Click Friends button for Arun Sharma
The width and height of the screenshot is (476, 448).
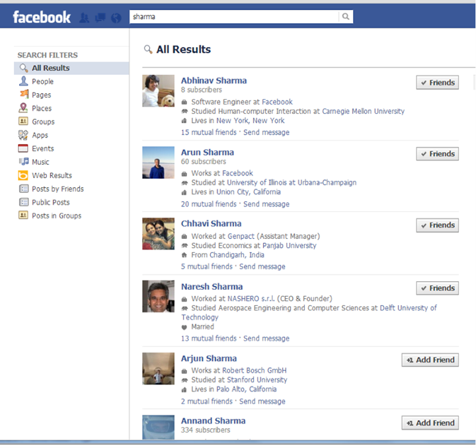(437, 154)
